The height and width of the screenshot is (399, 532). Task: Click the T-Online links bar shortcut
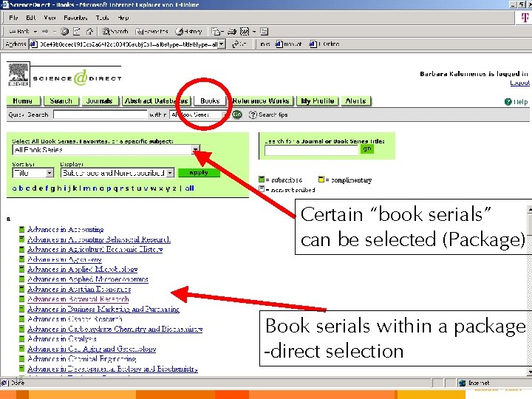click(324, 44)
